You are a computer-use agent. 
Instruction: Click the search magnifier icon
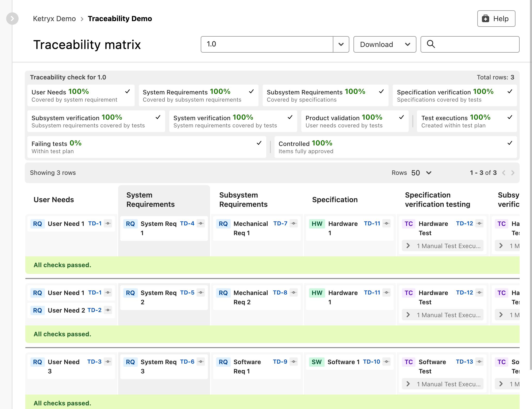[431, 44]
